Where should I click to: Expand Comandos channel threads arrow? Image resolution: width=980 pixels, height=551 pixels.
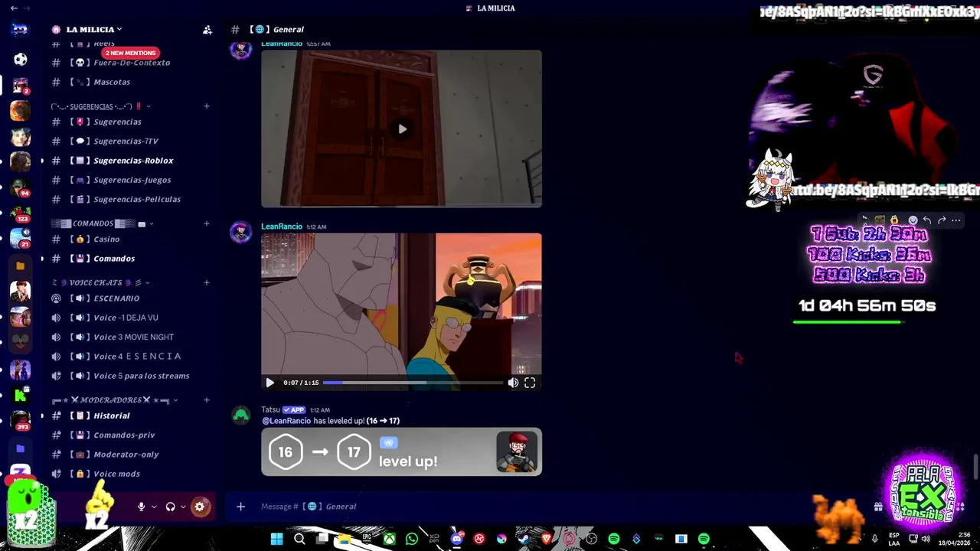tap(42, 259)
